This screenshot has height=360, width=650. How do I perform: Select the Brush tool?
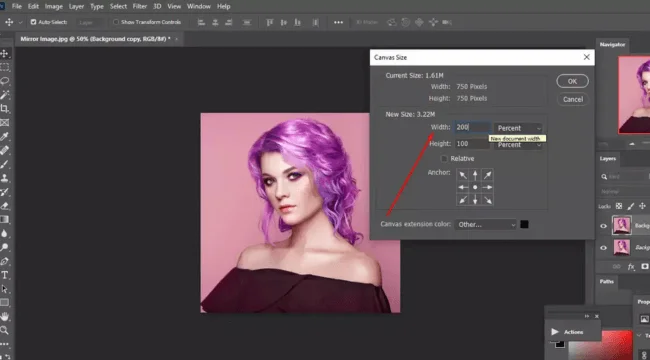[5, 164]
